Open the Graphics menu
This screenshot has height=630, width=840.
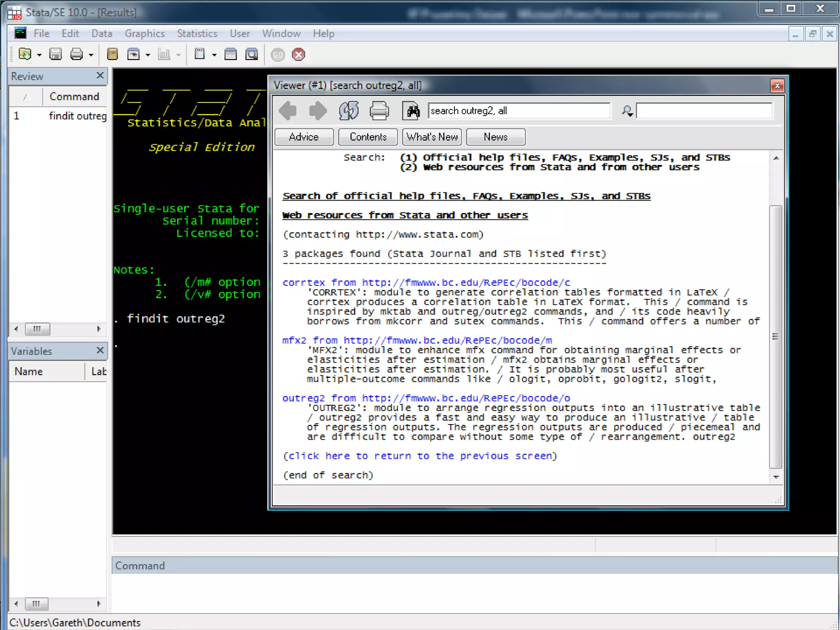pos(144,34)
